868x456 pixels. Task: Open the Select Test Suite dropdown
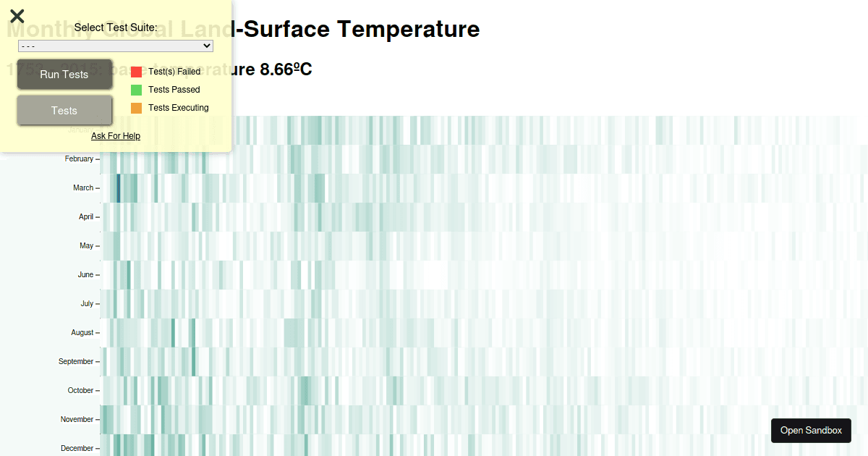(x=114, y=46)
